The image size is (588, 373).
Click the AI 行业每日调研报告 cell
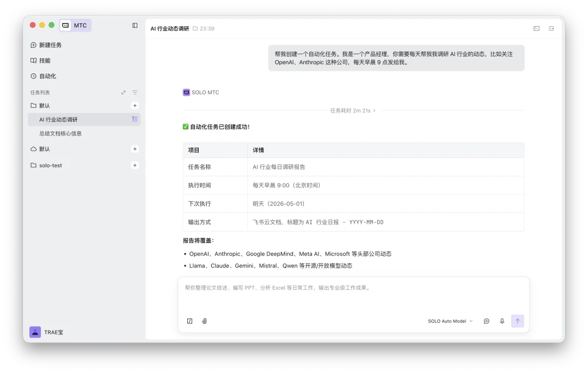(386, 167)
